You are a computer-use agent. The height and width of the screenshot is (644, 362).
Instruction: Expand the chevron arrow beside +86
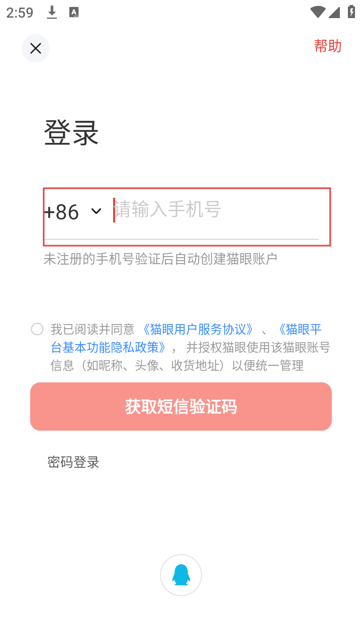coord(96,211)
